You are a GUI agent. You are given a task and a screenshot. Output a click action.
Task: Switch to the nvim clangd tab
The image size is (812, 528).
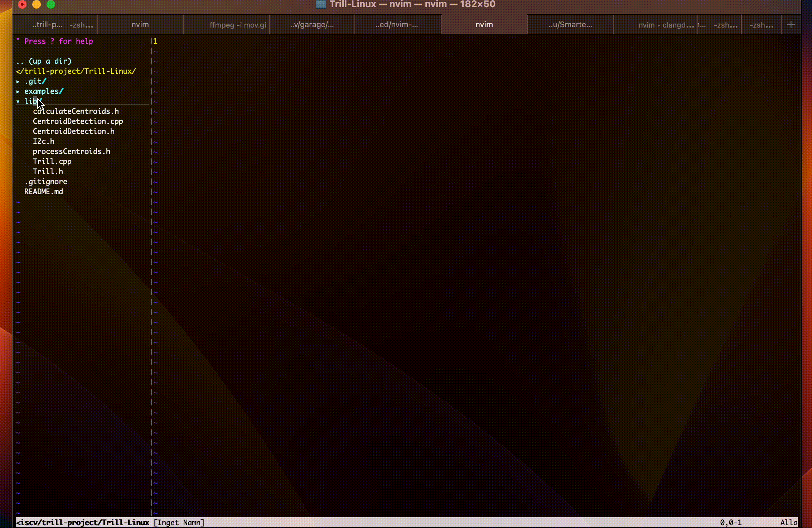click(x=665, y=25)
